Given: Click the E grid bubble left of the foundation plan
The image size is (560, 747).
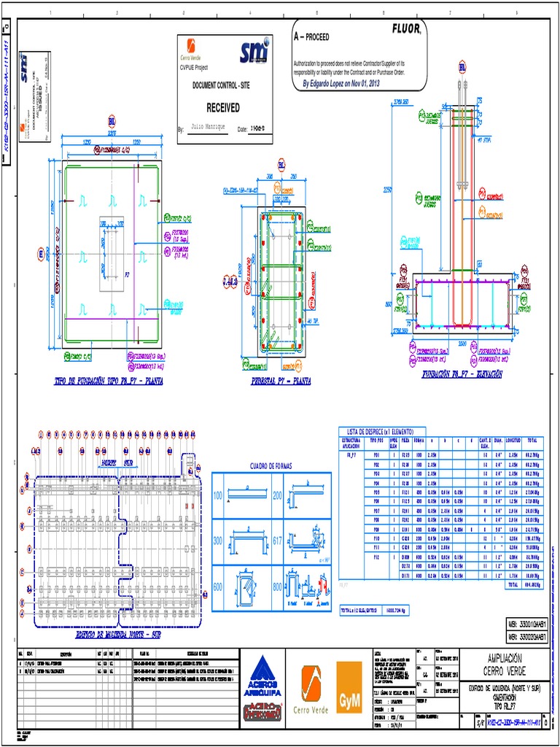Looking at the screenshot, I should (x=42, y=255).
